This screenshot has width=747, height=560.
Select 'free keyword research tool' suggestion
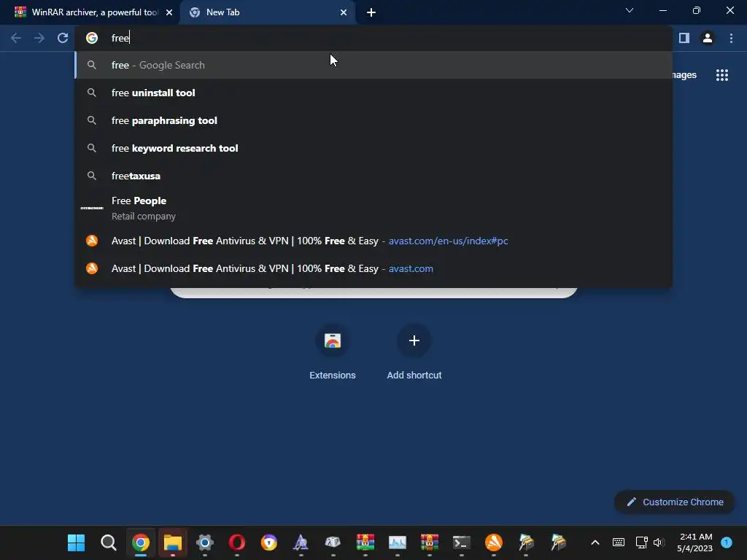373,148
